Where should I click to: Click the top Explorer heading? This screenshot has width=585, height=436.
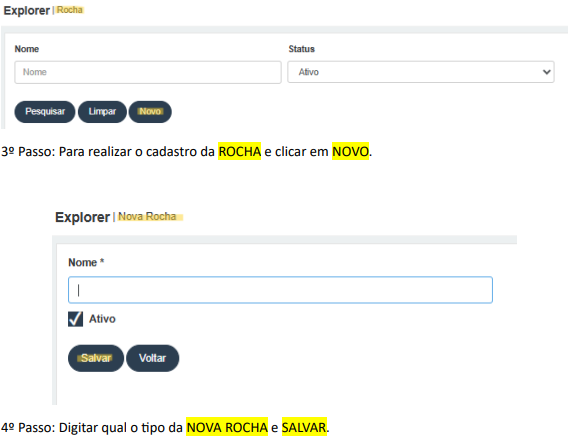26,10
